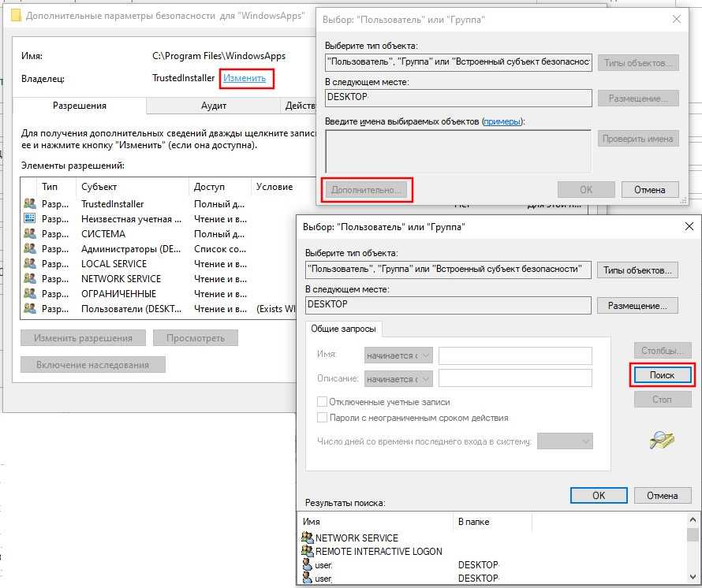
Task: Enable the Отключенные учетные записи checkbox
Action: click(322, 402)
